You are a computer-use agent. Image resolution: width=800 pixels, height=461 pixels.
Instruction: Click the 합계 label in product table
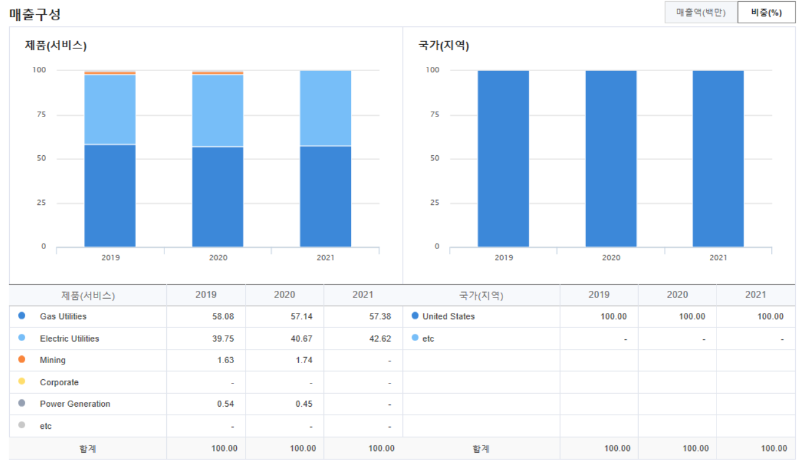tap(88, 449)
